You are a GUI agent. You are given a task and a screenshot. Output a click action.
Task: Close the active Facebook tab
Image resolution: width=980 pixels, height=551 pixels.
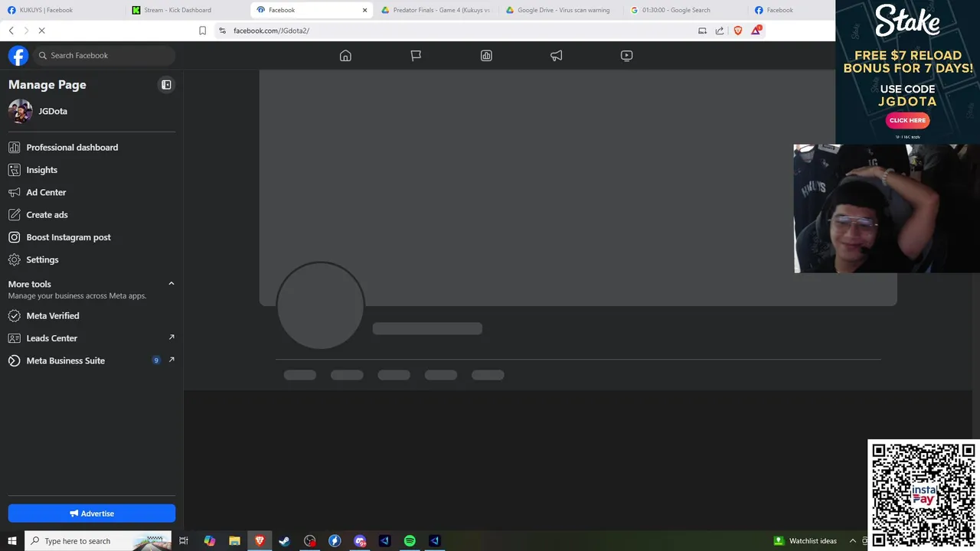(x=364, y=10)
